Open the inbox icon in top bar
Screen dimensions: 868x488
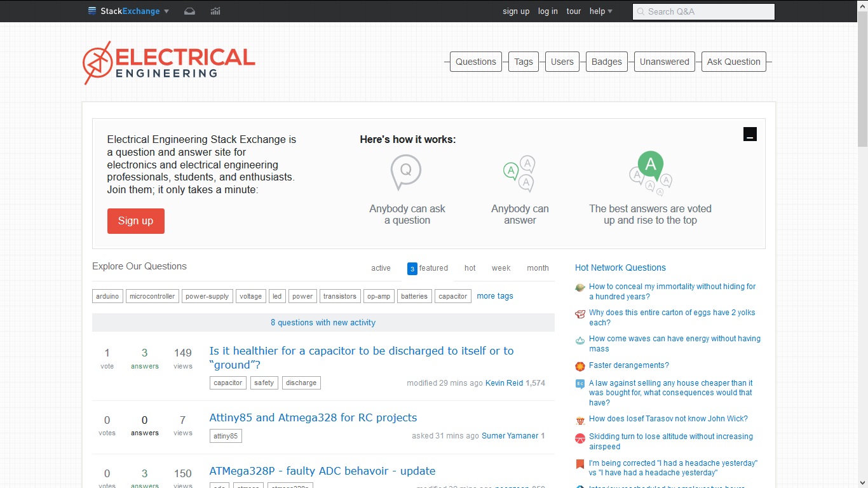coord(189,11)
